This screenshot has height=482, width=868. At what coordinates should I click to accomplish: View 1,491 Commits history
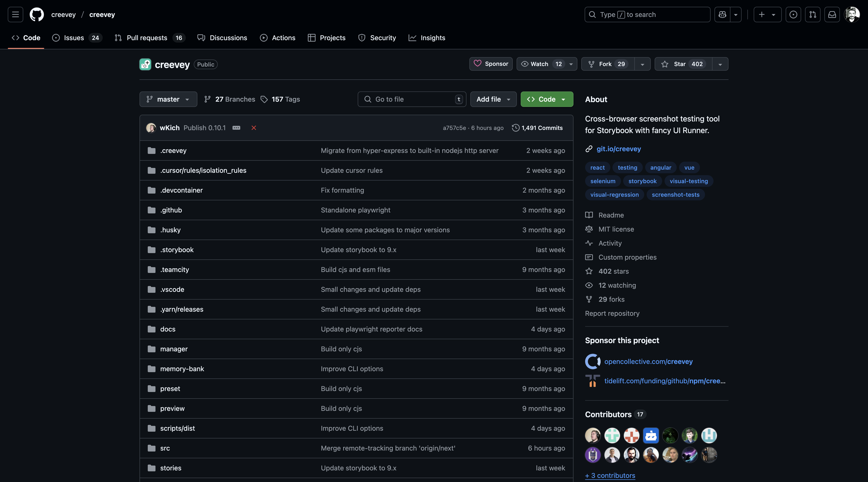[537, 128]
